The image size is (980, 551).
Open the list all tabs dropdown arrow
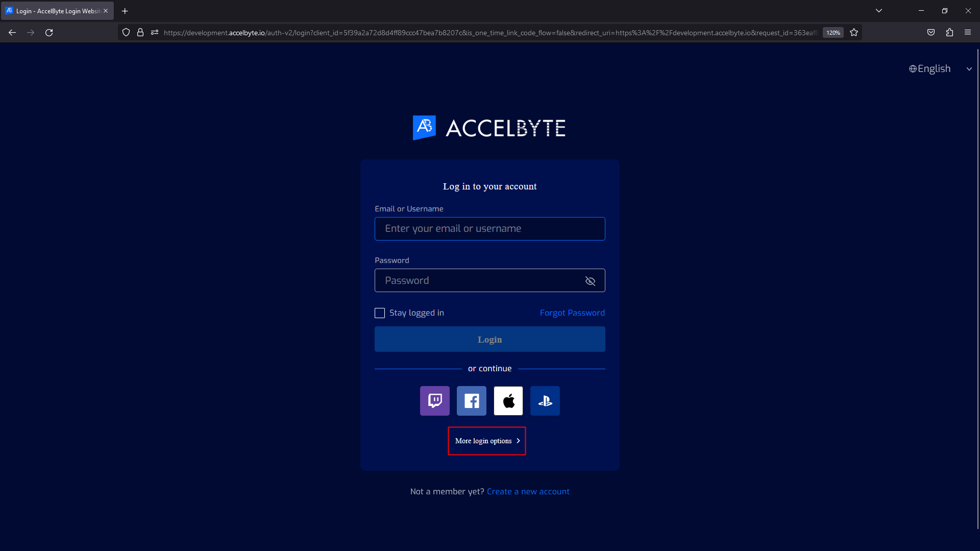click(x=879, y=11)
